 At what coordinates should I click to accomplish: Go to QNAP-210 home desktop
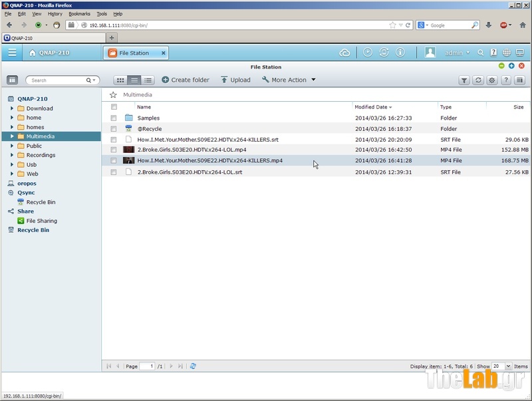(49, 53)
